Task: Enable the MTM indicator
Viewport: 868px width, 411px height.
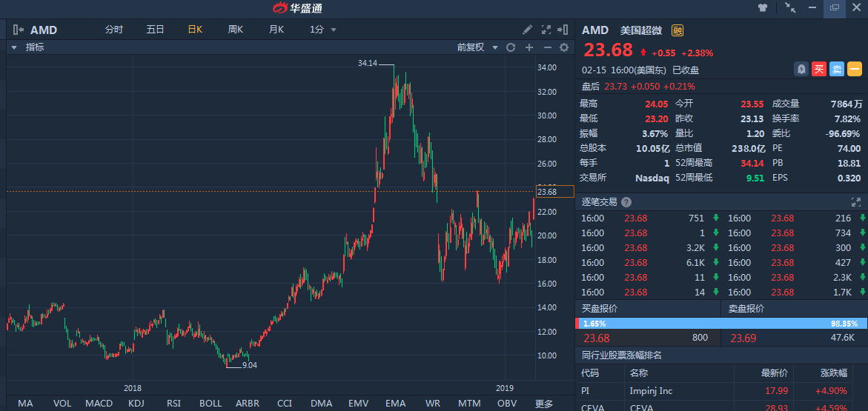Action: (x=469, y=404)
